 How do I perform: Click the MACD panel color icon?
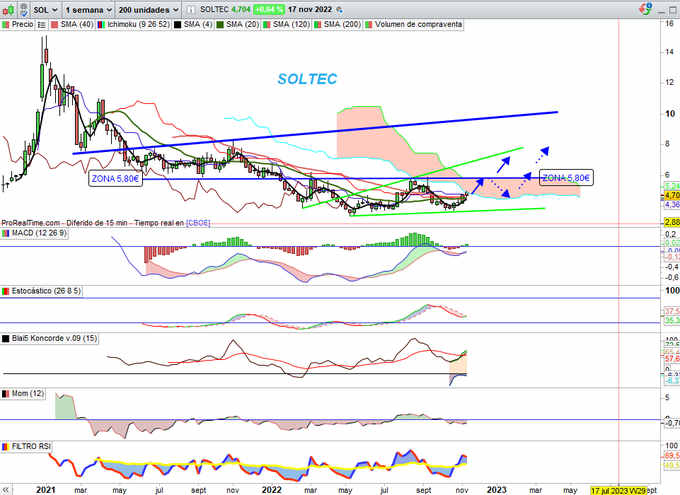tap(6, 233)
